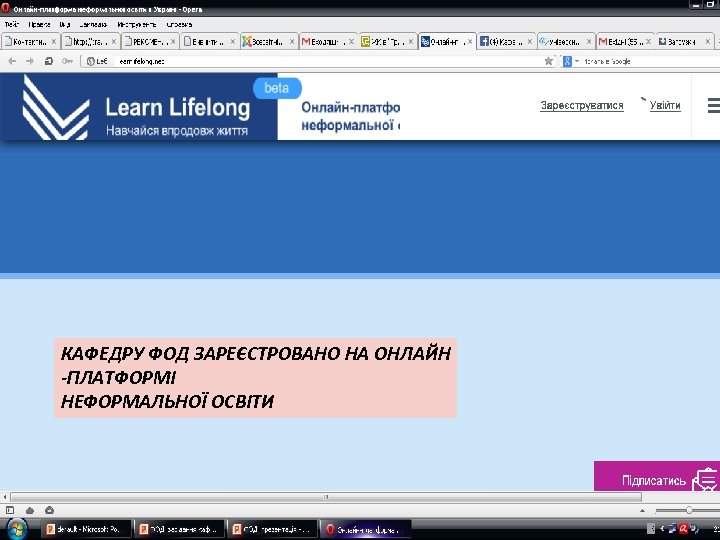Click the view options arrow beside zoom slider
This screenshot has width=720, height=540.
[x=642, y=511]
